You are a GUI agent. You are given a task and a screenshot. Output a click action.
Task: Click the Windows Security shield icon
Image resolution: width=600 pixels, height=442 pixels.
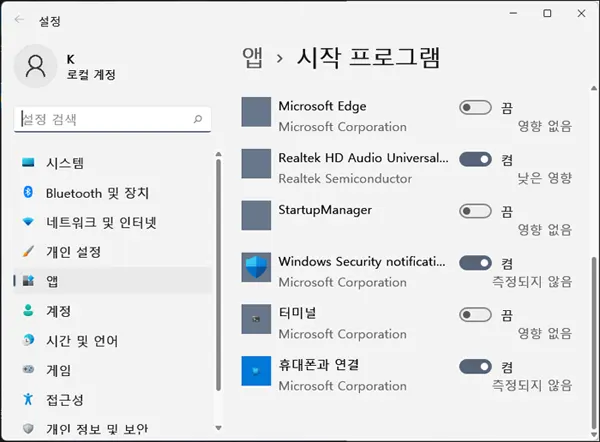tap(256, 267)
